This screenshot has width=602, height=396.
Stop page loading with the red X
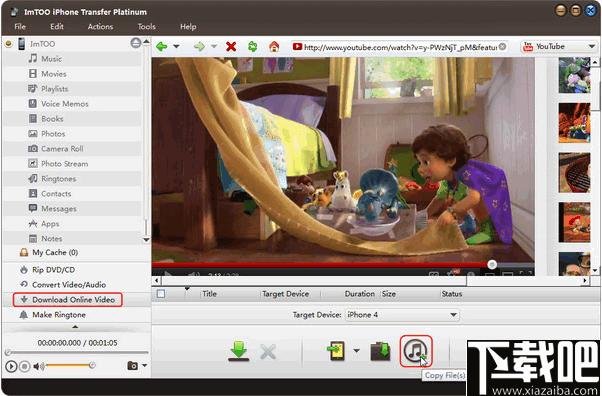[231, 47]
